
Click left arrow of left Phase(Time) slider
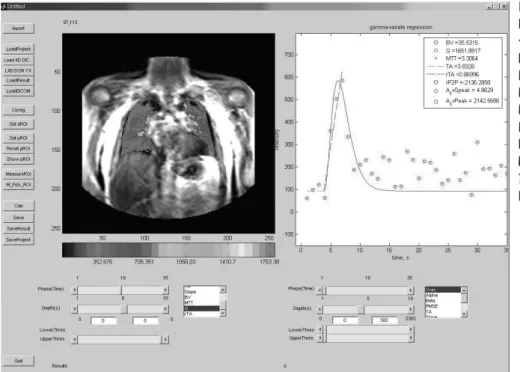coord(74,290)
